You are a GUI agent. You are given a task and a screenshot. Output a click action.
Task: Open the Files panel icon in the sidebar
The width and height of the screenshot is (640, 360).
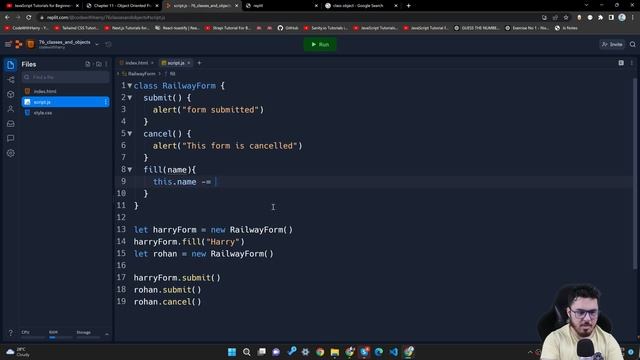(11, 64)
